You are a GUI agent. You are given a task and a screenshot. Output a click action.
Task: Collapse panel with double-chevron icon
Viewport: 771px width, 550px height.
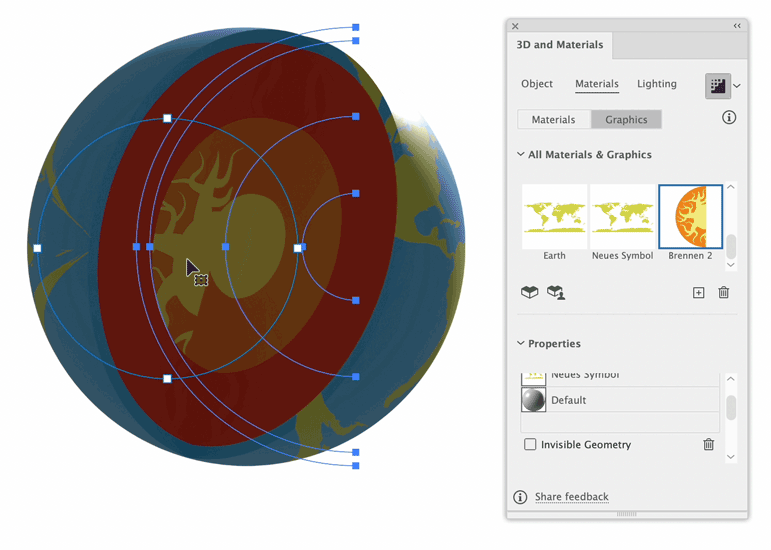[737, 26]
